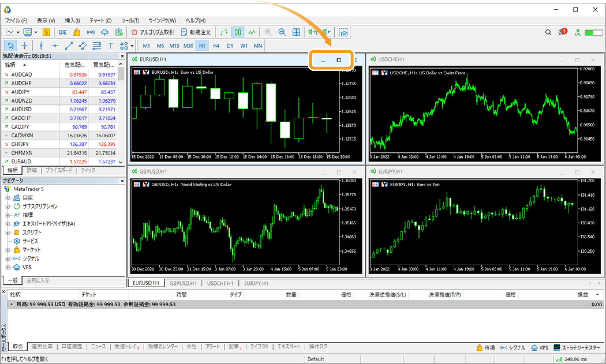
Task: Select the crosshair cursor tool
Action: tap(25, 46)
